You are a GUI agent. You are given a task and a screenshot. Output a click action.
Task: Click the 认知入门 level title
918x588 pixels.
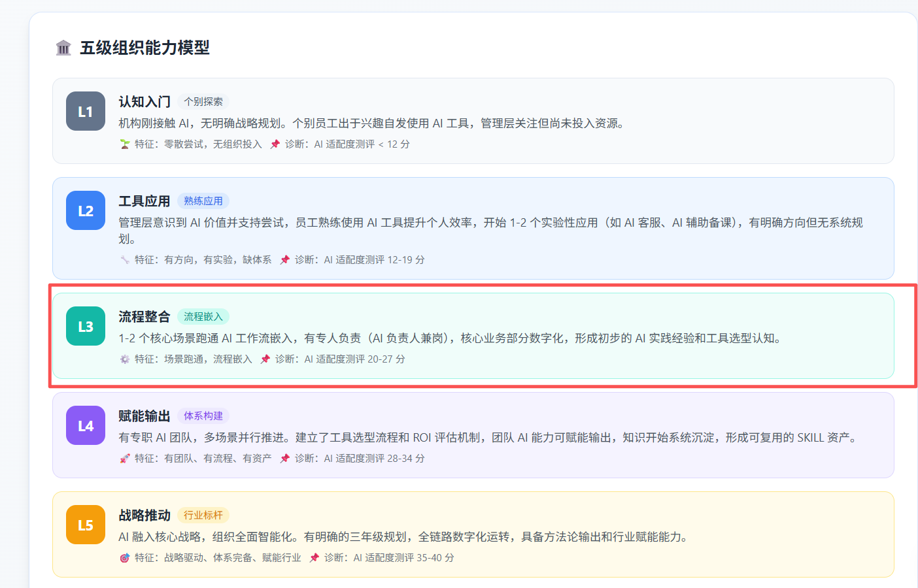pyautogui.click(x=144, y=101)
